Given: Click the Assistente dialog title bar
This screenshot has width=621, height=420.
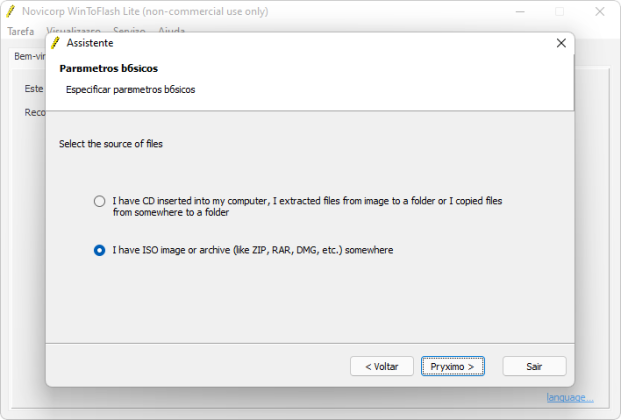Looking at the screenshot, I should (x=301, y=43).
